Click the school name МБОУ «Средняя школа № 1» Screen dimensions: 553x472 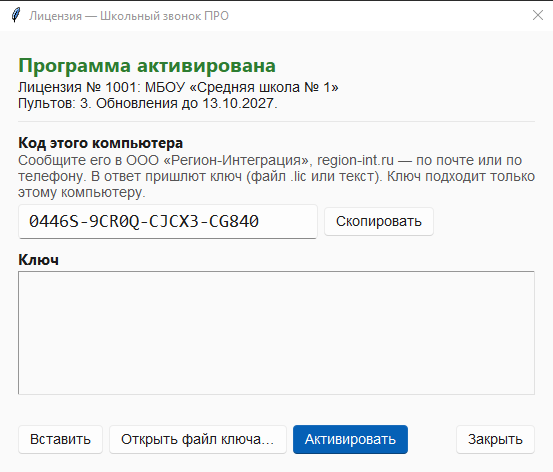click(242, 87)
